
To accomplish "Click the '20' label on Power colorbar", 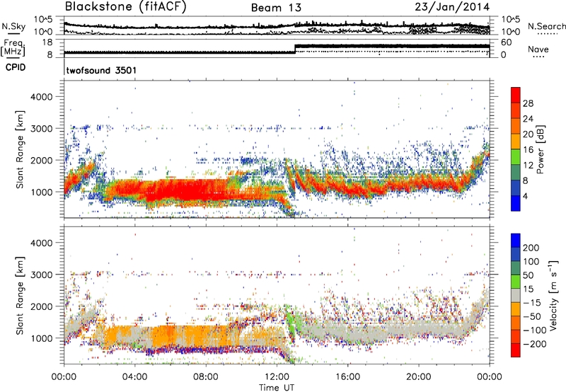I will 528,134.
